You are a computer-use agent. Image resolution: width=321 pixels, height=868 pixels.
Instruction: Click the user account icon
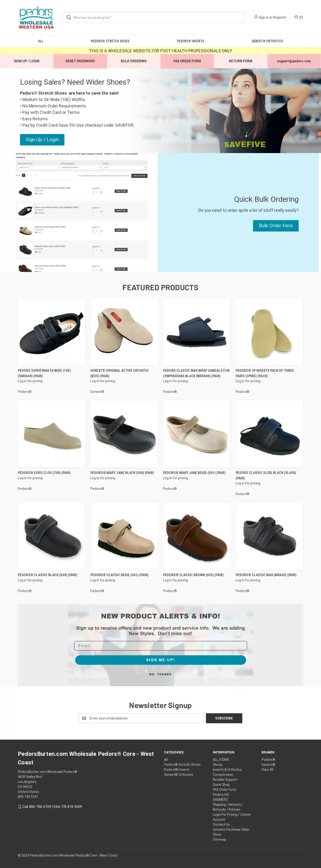coord(256,17)
